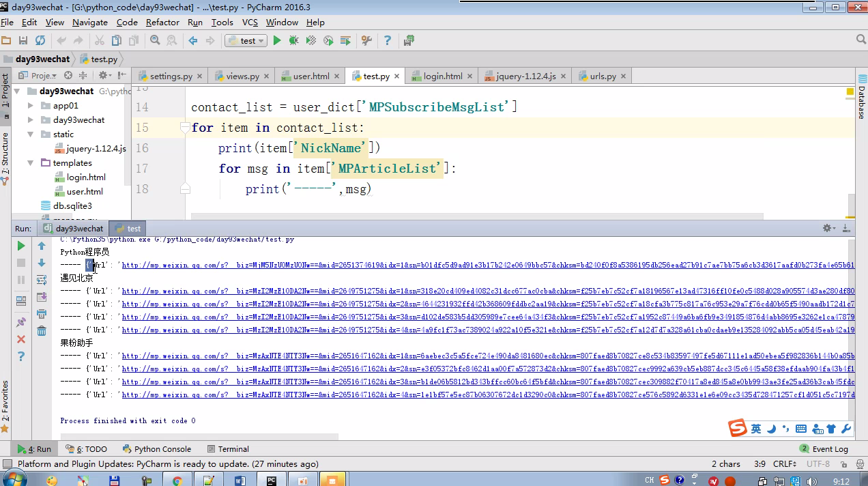
Task: Open the Refactor menu
Action: [x=162, y=22]
